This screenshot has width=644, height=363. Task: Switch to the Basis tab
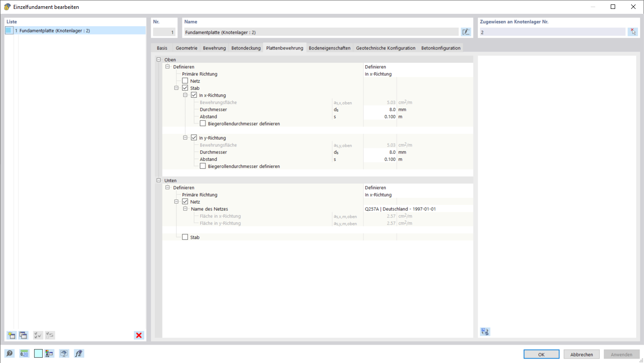pyautogui.click(x=162, y=48)
